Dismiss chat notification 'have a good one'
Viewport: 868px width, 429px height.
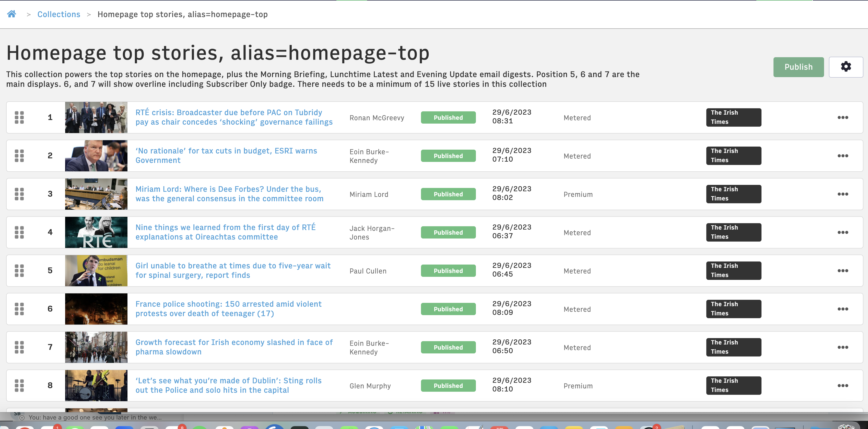(22, 418)
